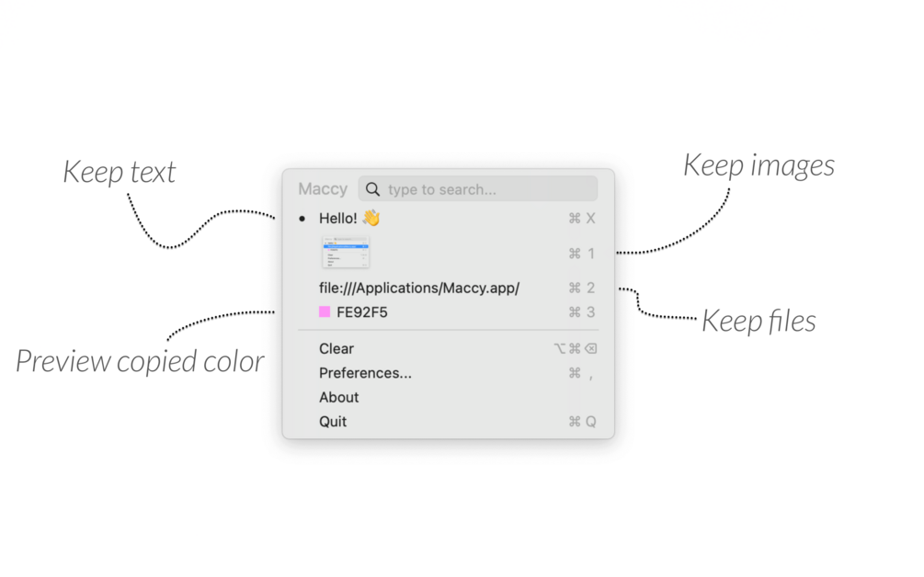Click the ⌘ 1 shortcut beside the image
The height and width of the screenshot is (577, 924).
[582, 254]
